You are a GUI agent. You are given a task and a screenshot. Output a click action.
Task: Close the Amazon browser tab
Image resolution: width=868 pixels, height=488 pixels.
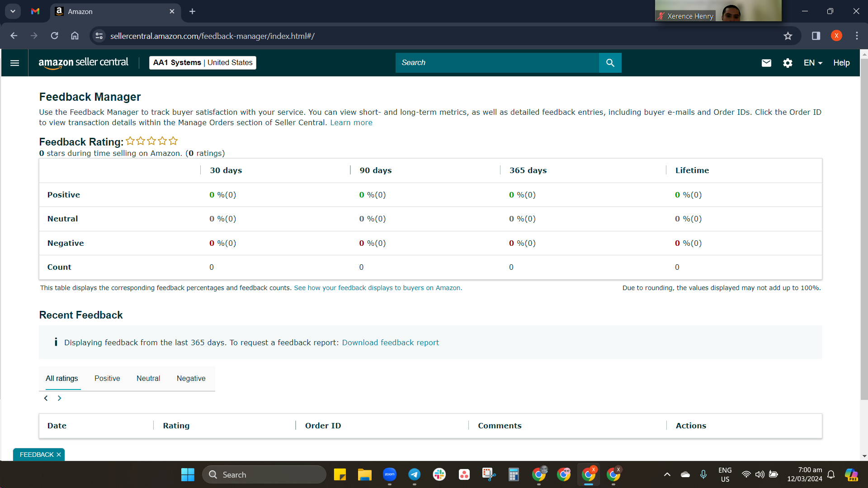pos(172,11)
